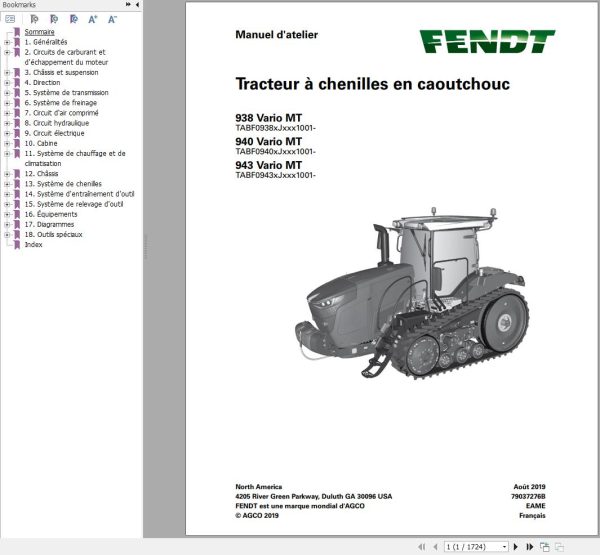The height and width of the screenshot is (555, 600).
Task: Click bookmark icon beside 10. Cabine
Action: pos(17,144)
